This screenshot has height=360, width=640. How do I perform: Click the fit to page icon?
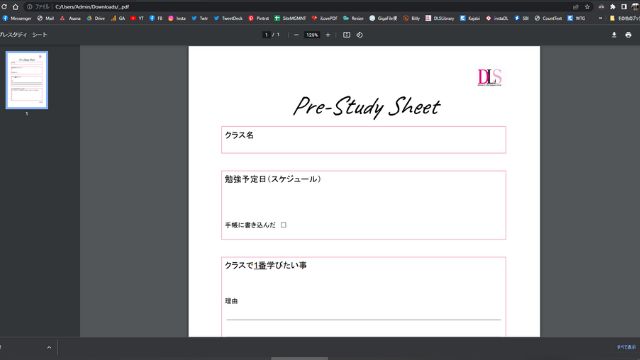pyautogui.click(x=347, y=35)
